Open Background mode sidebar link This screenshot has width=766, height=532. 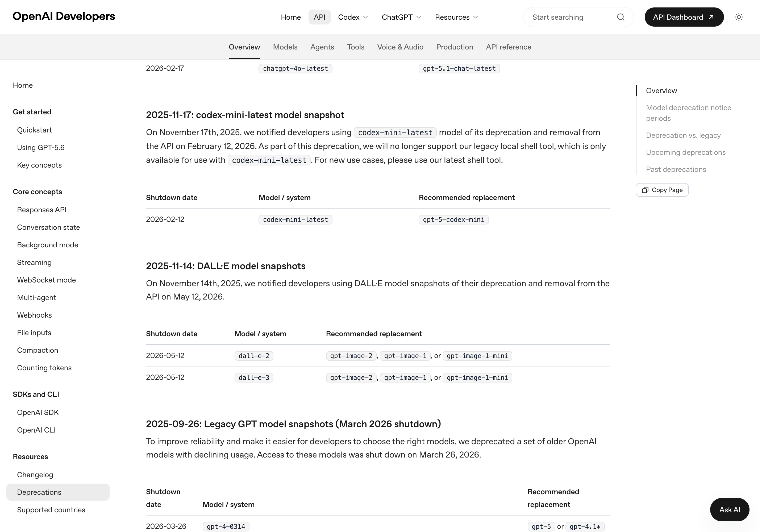coord(48,245)
